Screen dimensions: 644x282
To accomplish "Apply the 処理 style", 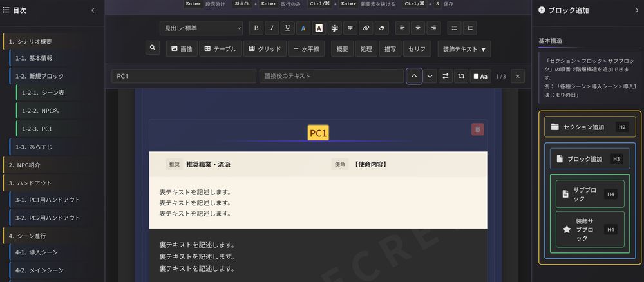I will [366, 48].
